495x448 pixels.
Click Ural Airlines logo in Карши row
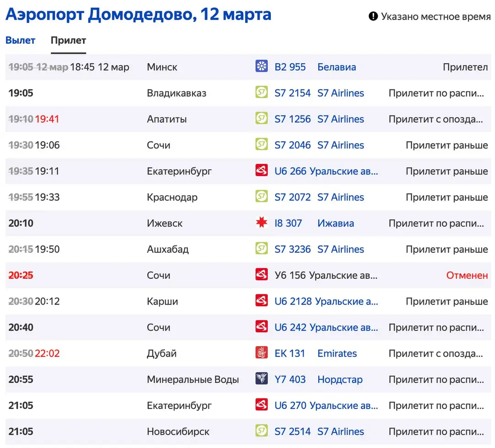(x=261, y=300)
